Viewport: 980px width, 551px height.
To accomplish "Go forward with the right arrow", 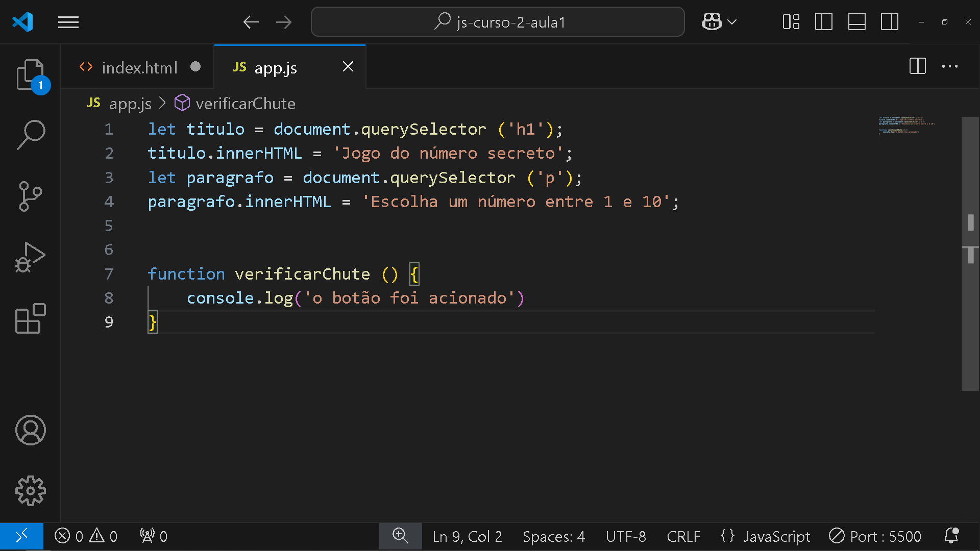I will [284, 22].
